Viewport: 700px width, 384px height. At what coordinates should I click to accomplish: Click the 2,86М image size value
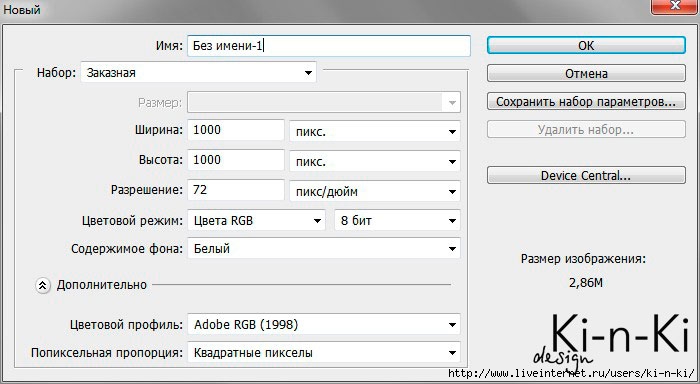pyautogui.click(x=586, y=283)
